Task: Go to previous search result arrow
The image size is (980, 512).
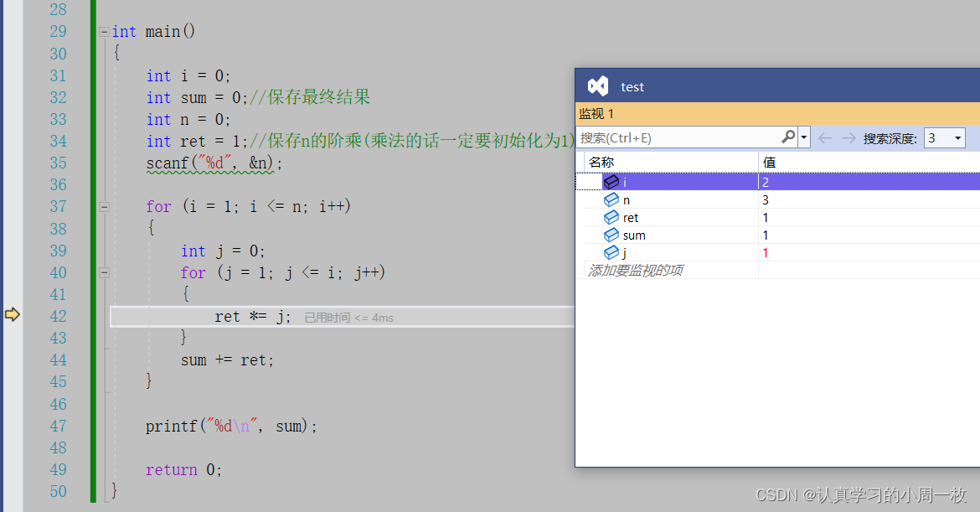Action: click(826, 138)
